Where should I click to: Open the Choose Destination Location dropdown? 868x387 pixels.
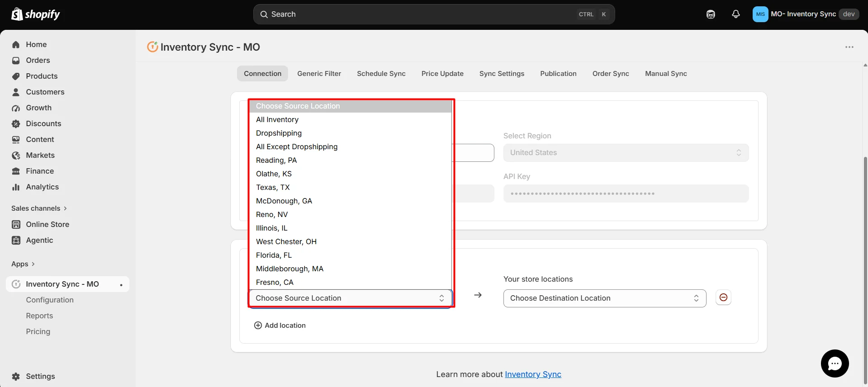pos(605,298)
